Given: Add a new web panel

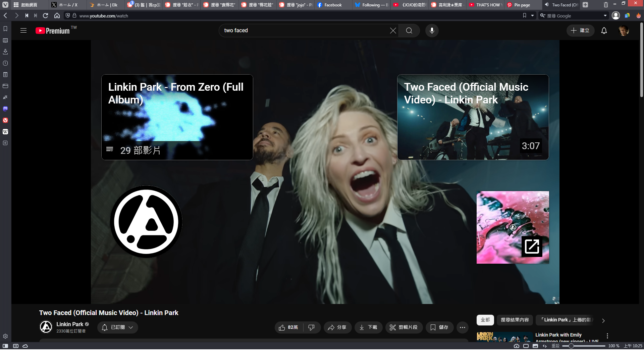Looking at the screenshot, I should 5,143.
